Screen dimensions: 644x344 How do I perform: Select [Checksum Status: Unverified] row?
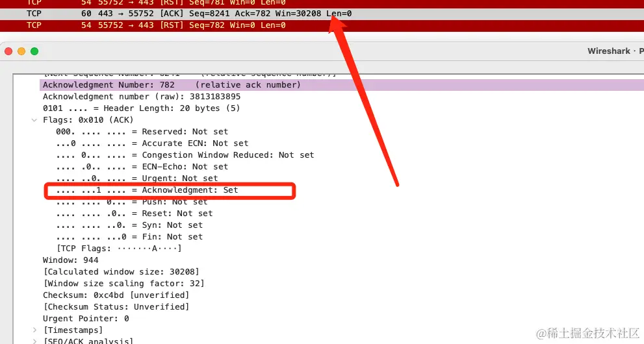(116, 307)
